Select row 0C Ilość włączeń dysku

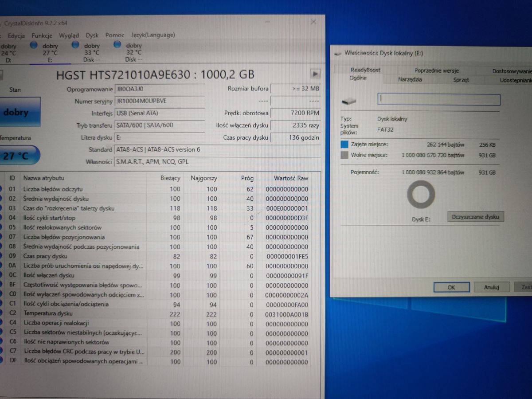click(159, 276)
